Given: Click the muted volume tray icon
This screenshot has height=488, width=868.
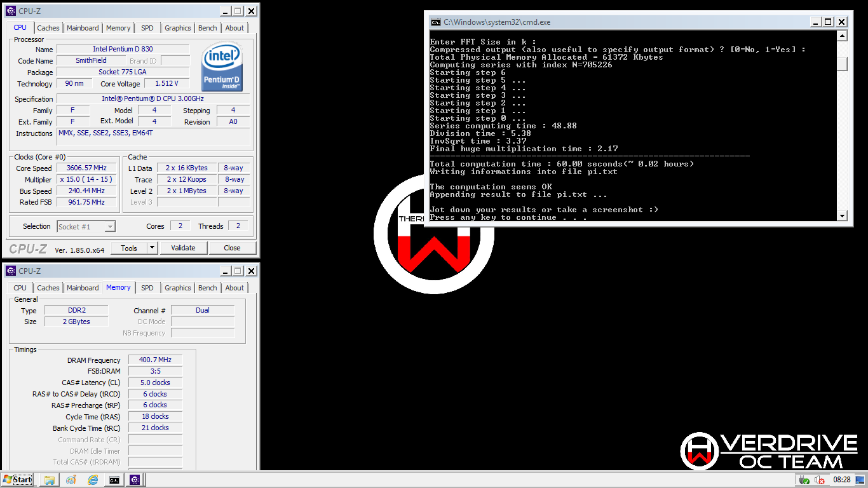Looking at the screenshot, I should (x=820, y=480).
